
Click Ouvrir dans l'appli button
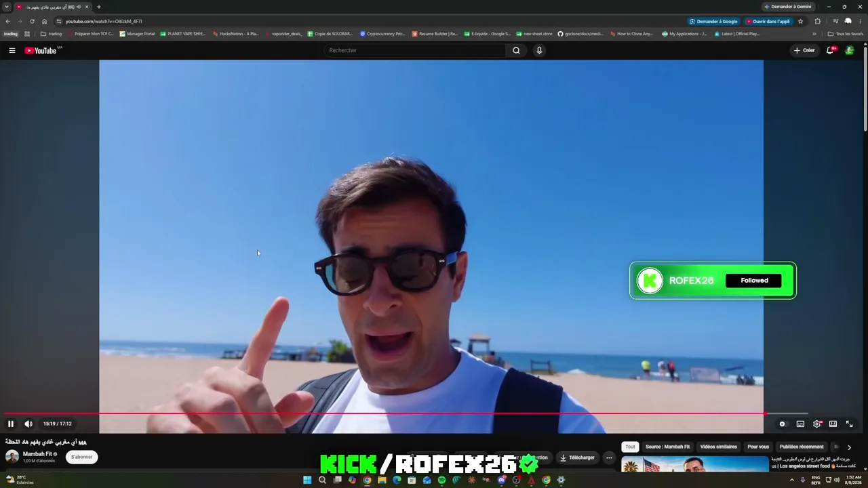768,21
